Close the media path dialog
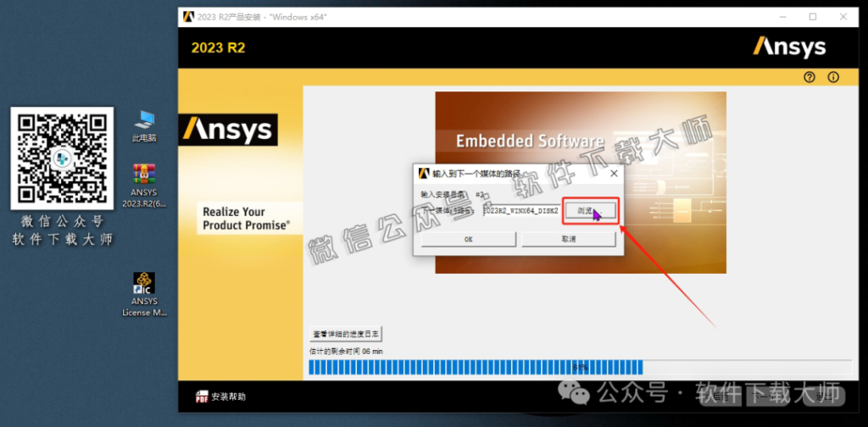Viewport: 868px width, 427px height. [614, 173]
